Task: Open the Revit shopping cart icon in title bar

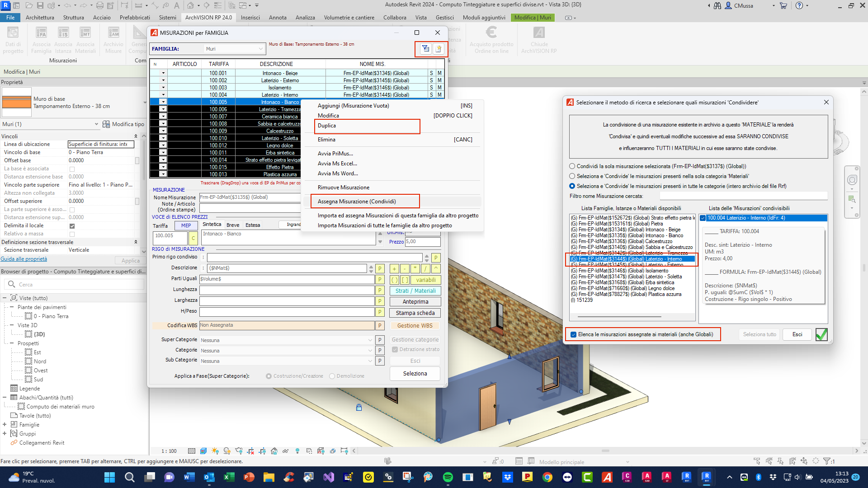Action: (x=783, y=5)
